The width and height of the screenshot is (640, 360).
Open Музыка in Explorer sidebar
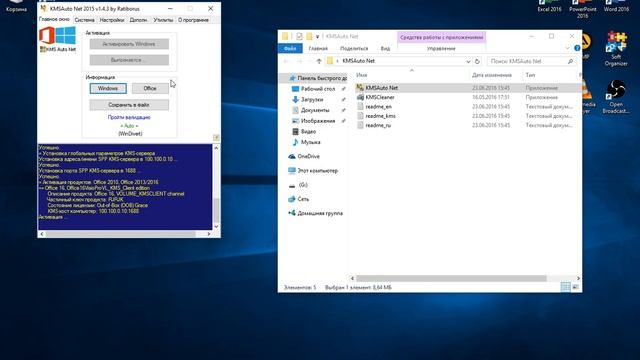310,142
